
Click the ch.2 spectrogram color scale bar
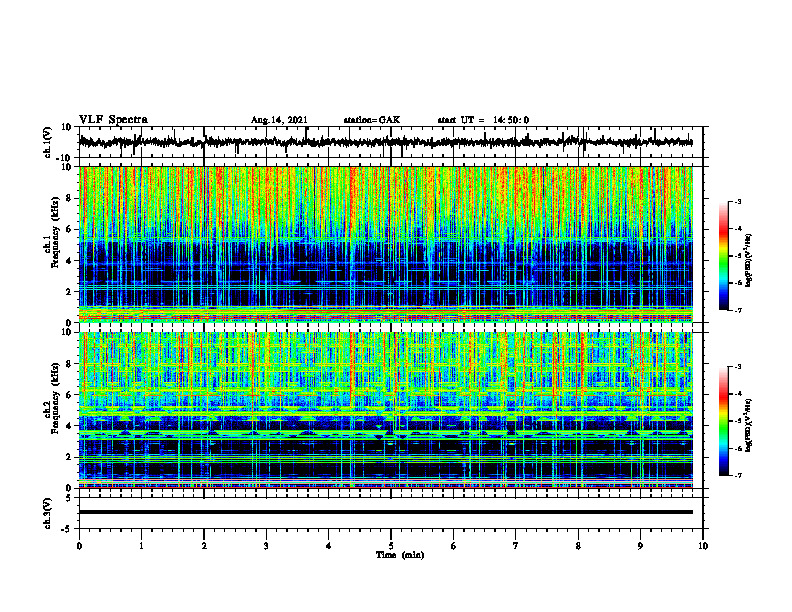[723, 421]
